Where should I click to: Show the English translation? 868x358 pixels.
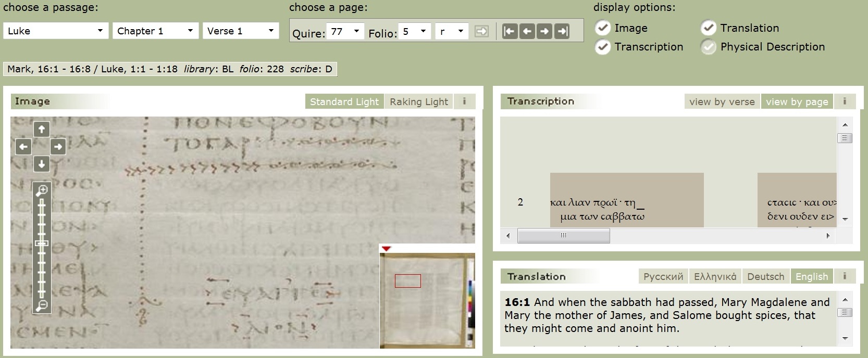pyautogui.click(x=812, y=276)
